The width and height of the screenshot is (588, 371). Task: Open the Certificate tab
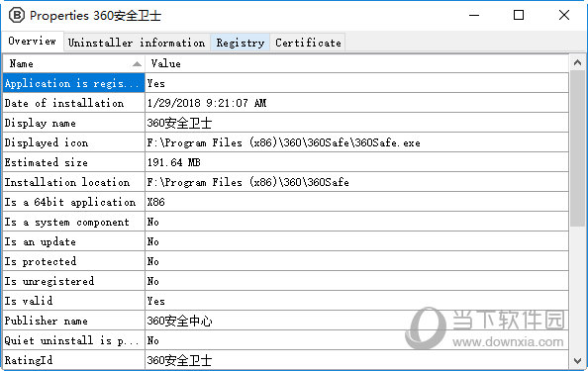(308, 43)
